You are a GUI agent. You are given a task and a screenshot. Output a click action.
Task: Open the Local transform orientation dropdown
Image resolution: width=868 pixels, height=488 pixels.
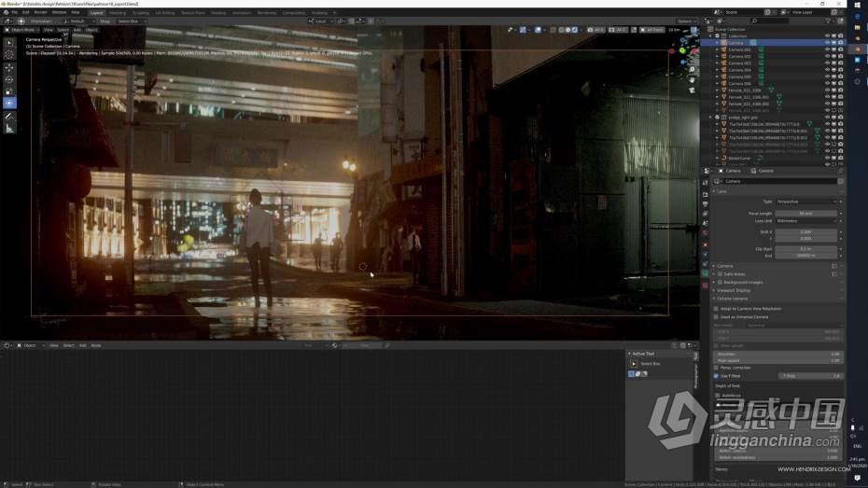(321, 21)
